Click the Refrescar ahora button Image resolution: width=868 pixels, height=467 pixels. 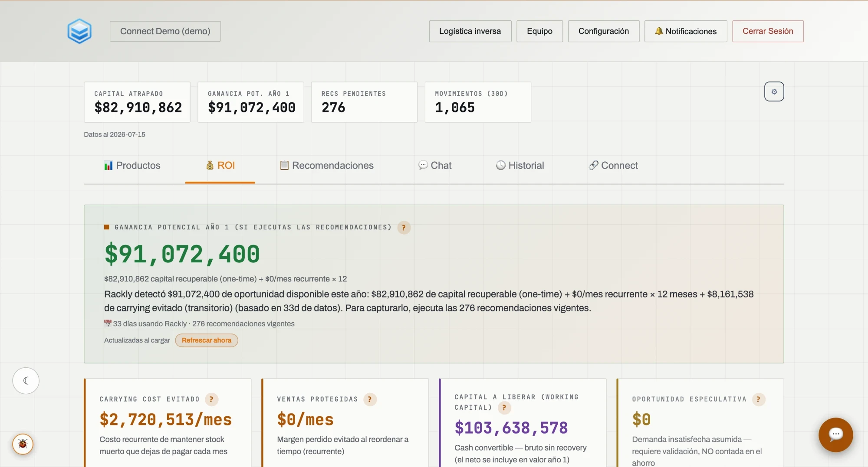tap(207, 340)
